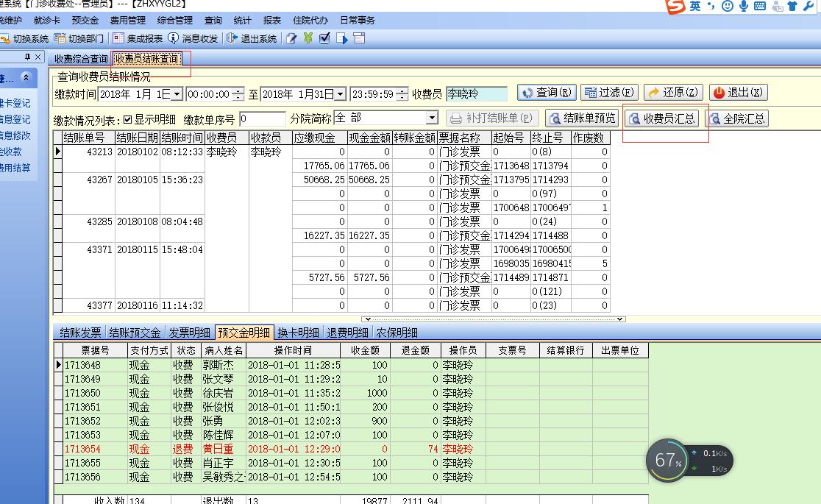The height and width of the screenshot is (504, 821).
Task: Open Sogou skin shirt icon
Action: point(792,7)
